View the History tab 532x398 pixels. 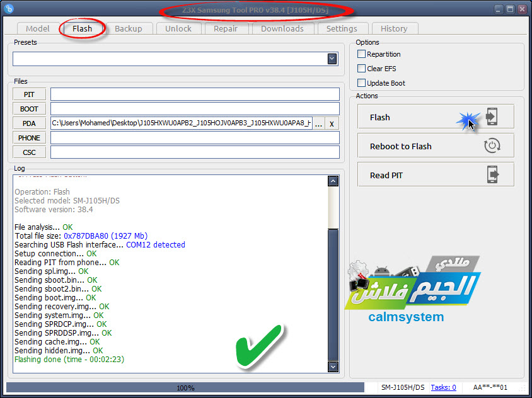point(394,28)
